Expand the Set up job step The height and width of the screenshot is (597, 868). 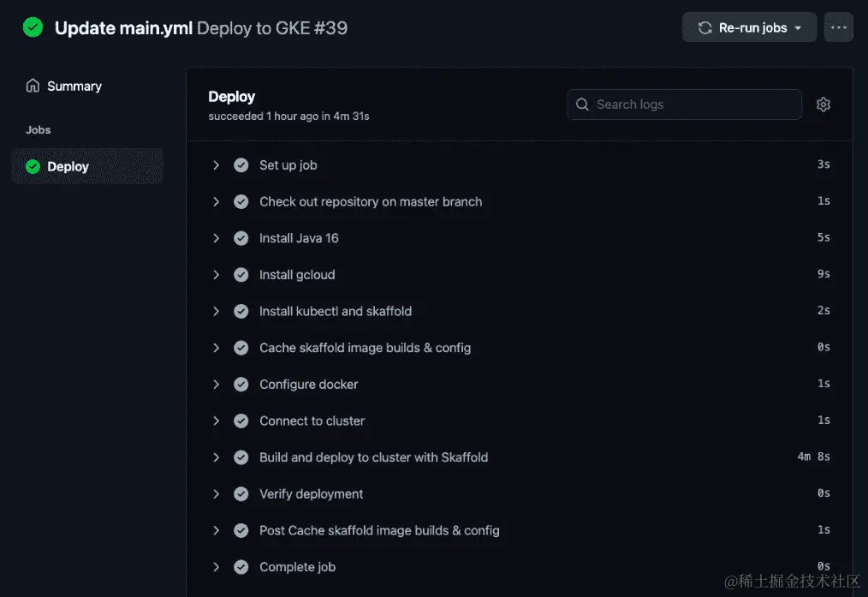[x=217, y=165]
